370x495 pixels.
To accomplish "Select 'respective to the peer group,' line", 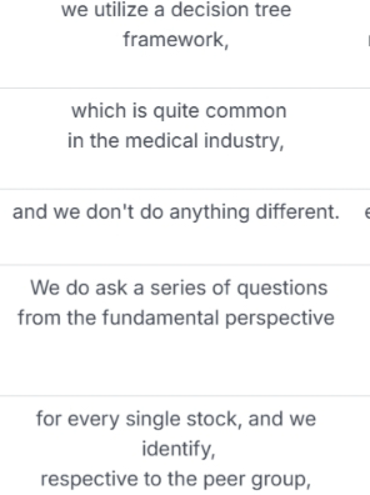I will click(176, 480).
